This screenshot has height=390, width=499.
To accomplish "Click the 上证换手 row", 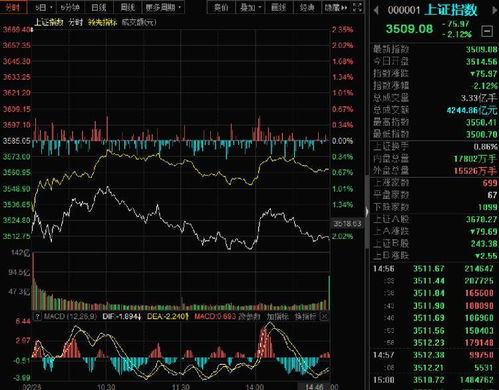I will coord(435,147).
